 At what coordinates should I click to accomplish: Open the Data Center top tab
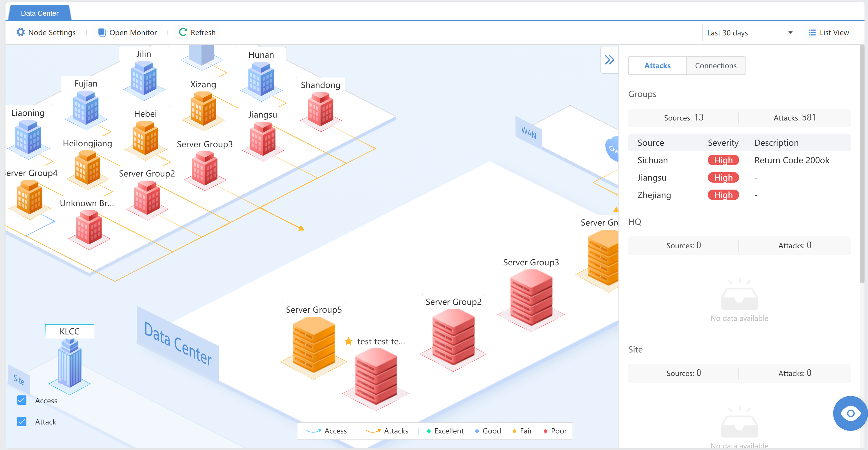point(40,13)
